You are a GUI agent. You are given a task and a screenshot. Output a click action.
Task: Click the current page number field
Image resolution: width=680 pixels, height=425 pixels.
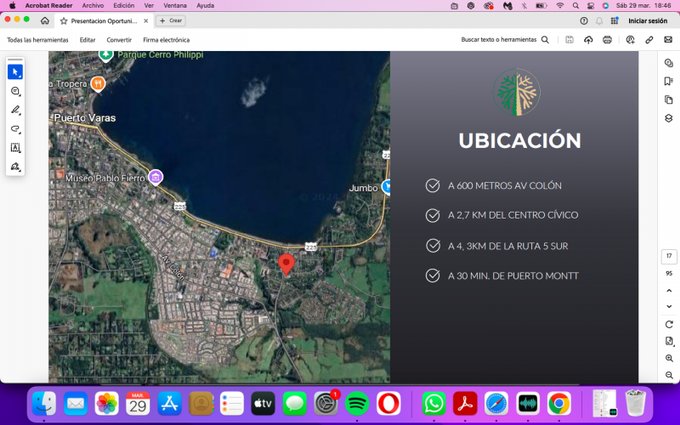tap(668, 257)
